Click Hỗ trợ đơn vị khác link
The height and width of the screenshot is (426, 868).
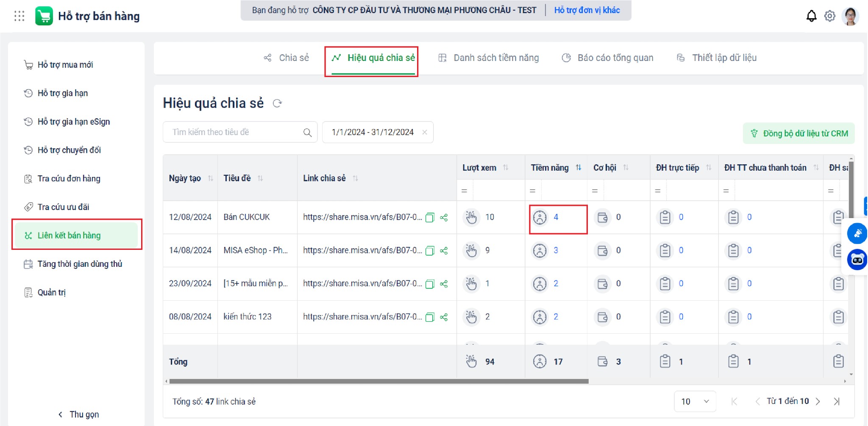click(587, 10)
